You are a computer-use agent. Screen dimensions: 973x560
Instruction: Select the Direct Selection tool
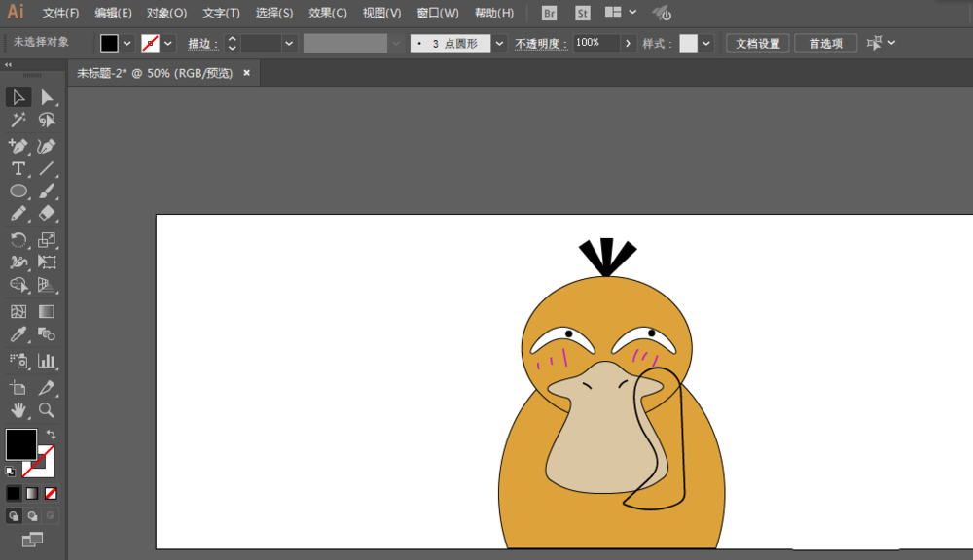pos(47,97)
